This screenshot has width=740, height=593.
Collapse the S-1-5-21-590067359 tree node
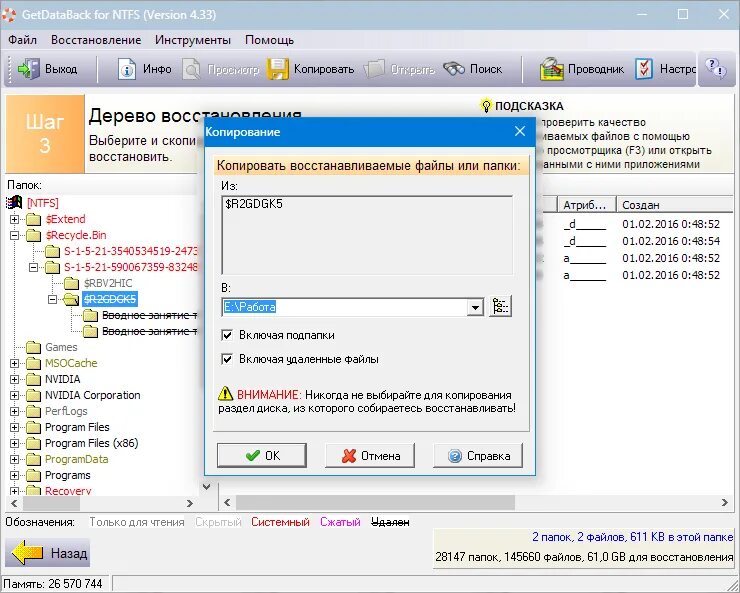coord(34,267)
